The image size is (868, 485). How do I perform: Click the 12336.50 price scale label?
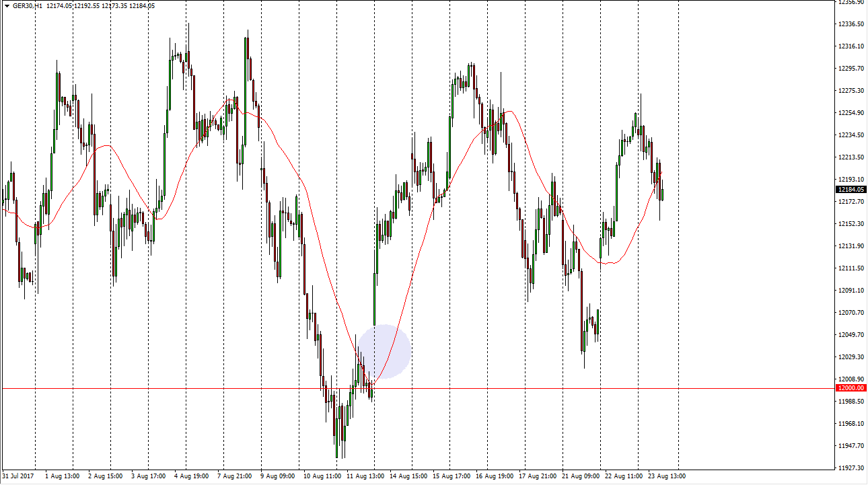851,24
